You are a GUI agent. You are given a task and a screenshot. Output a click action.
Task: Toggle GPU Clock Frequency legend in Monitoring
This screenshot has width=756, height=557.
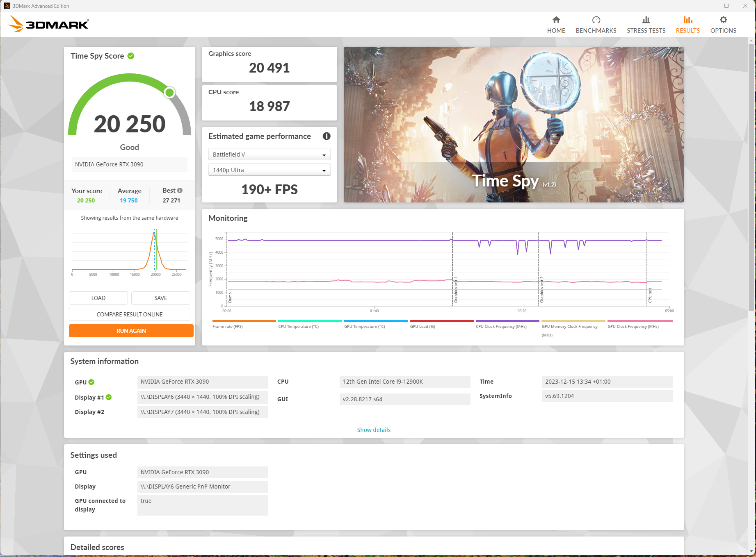pos(640,324)
